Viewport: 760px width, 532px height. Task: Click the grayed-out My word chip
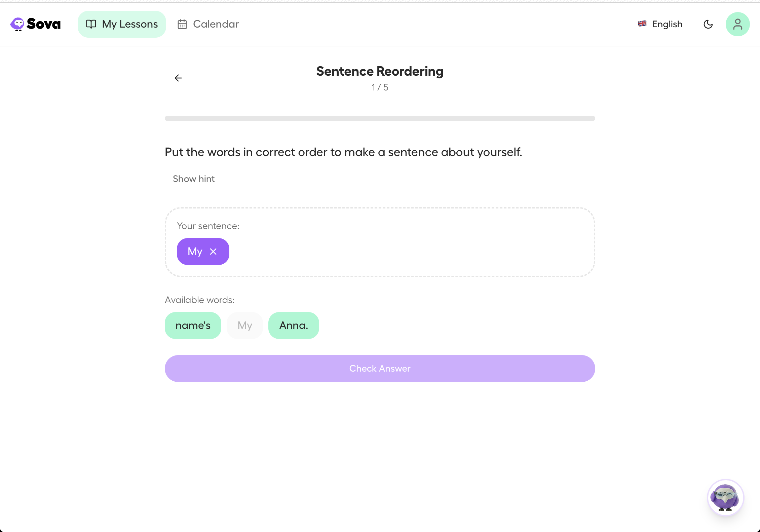[244, 325]
